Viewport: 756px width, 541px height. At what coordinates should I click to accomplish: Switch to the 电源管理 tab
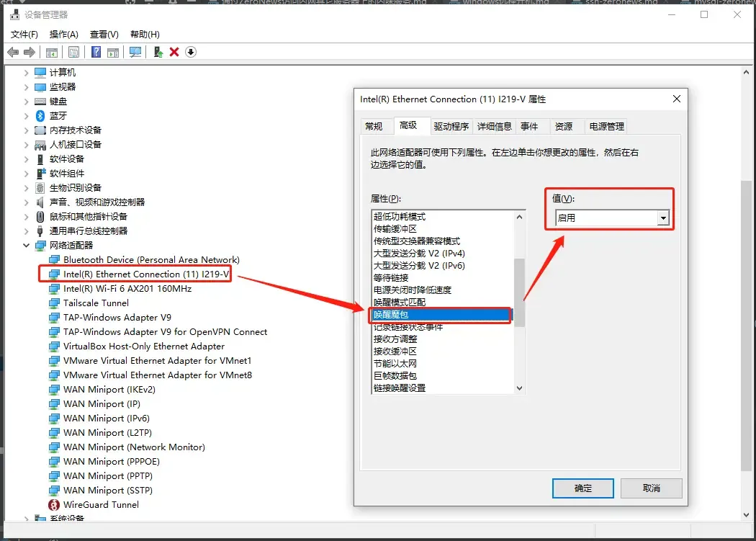606,127
